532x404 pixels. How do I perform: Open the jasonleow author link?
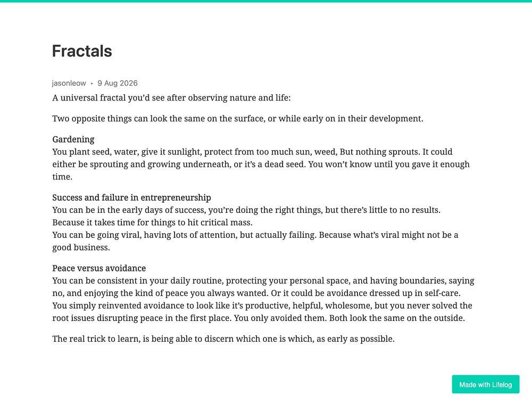click(69, 83)
